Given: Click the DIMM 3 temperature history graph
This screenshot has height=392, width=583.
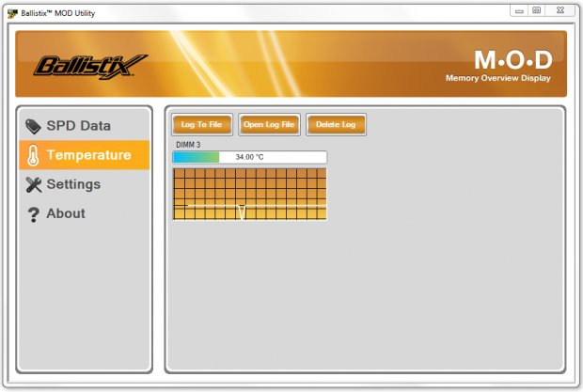Looking at the screenshot, I should coord(249,195).
